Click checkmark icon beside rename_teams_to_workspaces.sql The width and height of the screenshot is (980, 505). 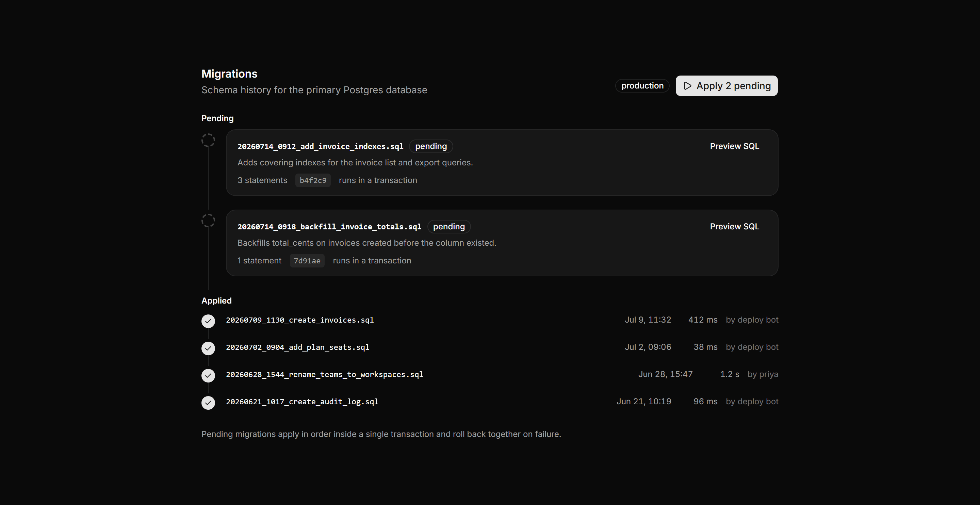(208, 376)
